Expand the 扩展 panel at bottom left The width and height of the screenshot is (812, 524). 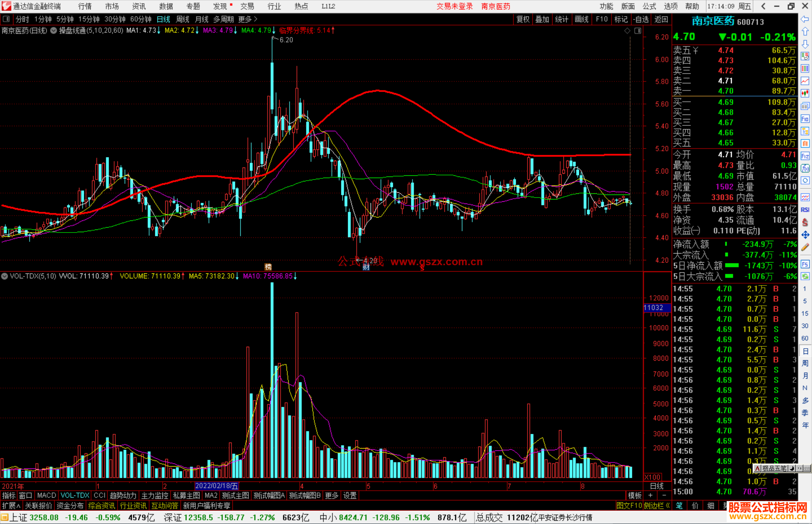(x=11, y=506)
